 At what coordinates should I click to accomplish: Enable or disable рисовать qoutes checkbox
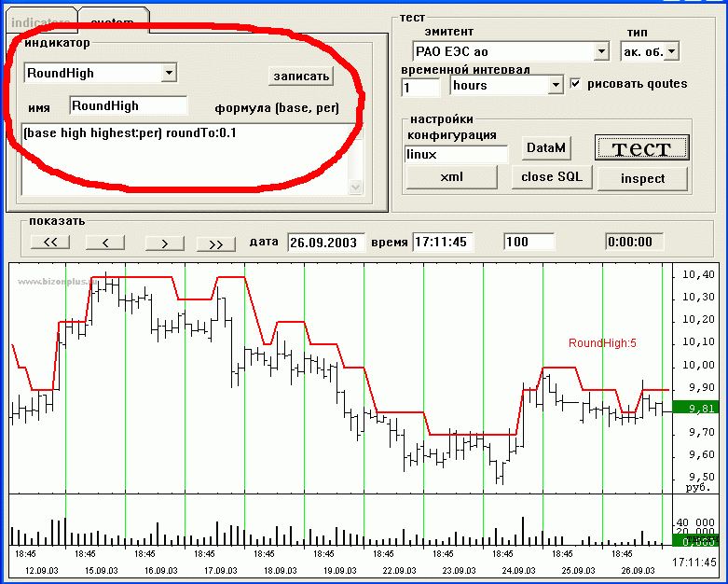(575, 84)
